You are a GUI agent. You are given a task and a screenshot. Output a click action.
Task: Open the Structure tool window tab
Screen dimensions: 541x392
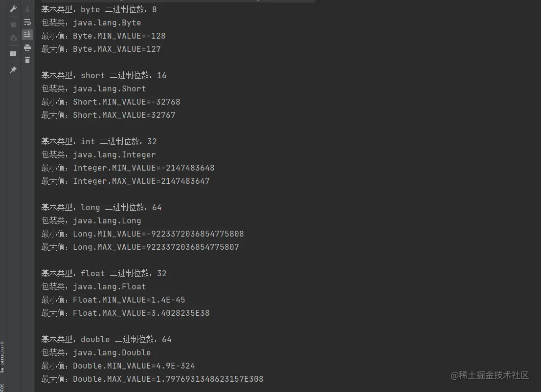2,353
